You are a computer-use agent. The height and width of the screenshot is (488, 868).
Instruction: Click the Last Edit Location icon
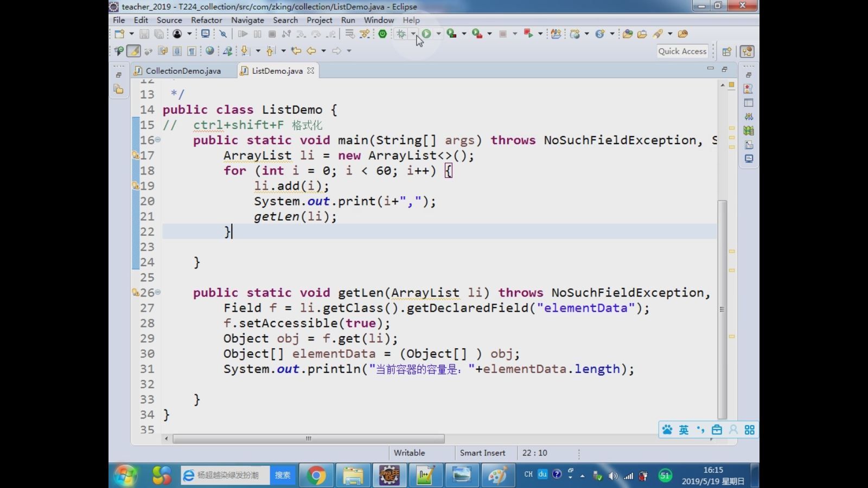point(296,51)
